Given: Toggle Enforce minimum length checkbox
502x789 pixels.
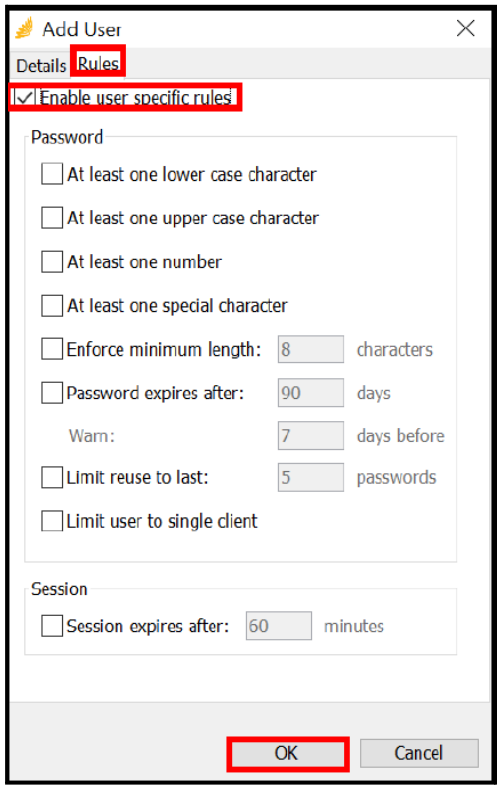Looking at the screenshot, I should 52,349.
